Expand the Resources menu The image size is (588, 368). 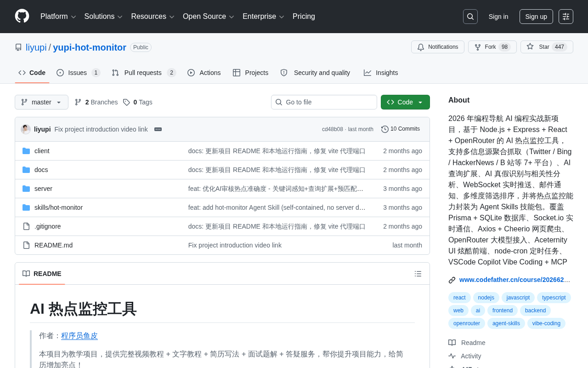(x=153, y=17)
